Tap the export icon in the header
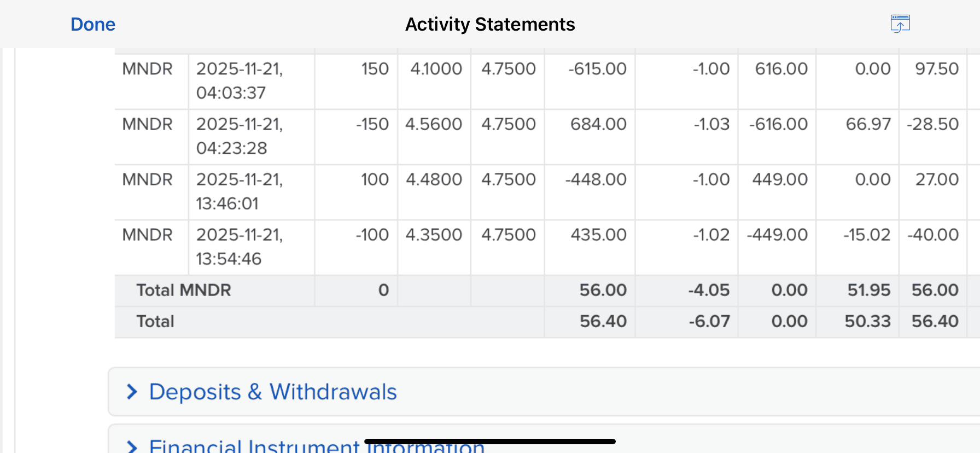The image size is (980, 453). tap(900, 24)
